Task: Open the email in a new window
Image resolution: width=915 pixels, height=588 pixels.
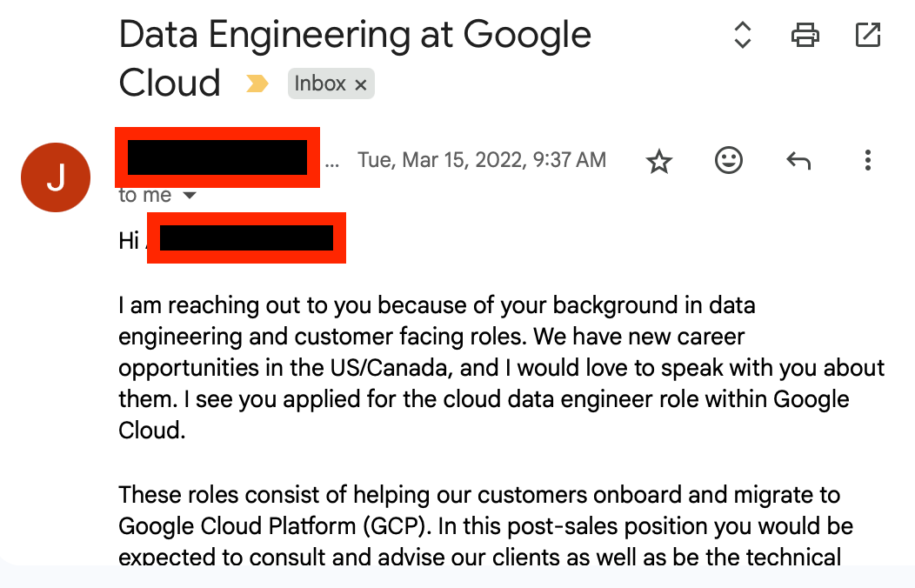Action: click(x=867, y=36)
